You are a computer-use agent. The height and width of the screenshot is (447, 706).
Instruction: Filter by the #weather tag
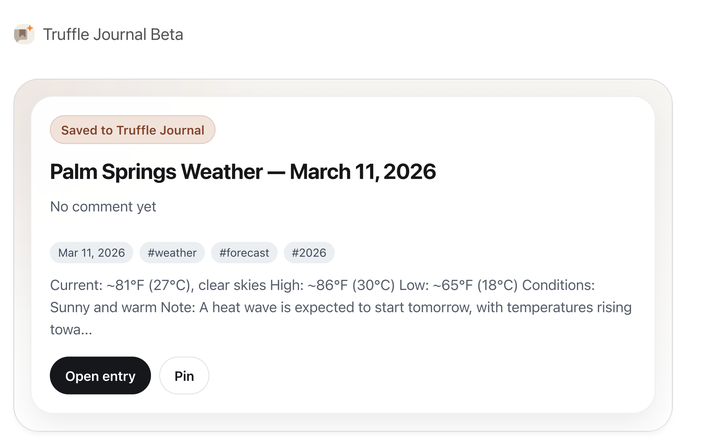172,253
